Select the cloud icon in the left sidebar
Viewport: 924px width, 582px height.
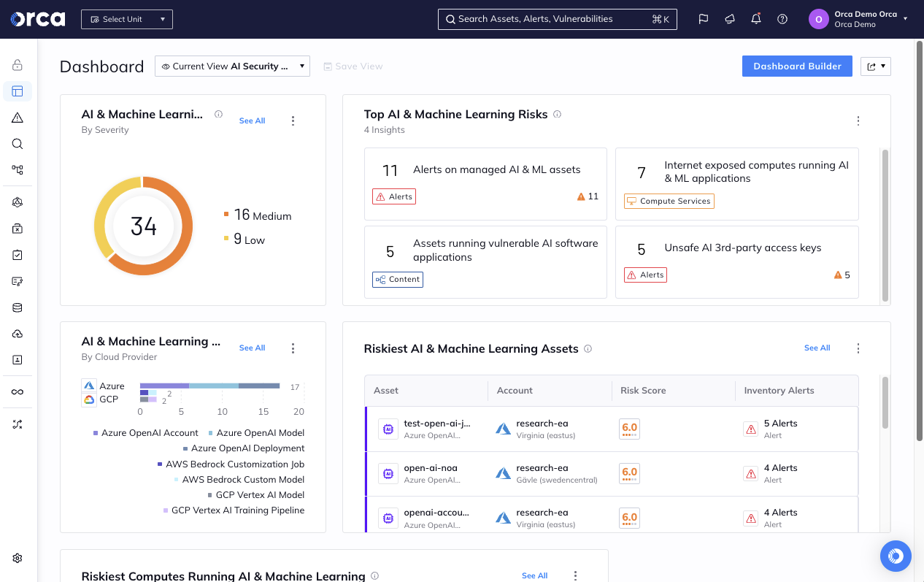pos(18,334)
